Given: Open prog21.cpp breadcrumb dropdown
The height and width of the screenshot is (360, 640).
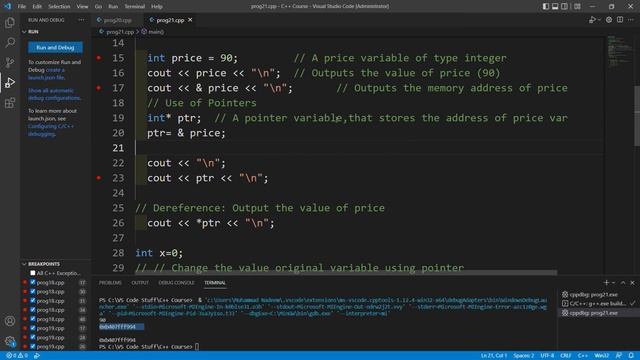Looking at the screenshot, I should point(117,31).
